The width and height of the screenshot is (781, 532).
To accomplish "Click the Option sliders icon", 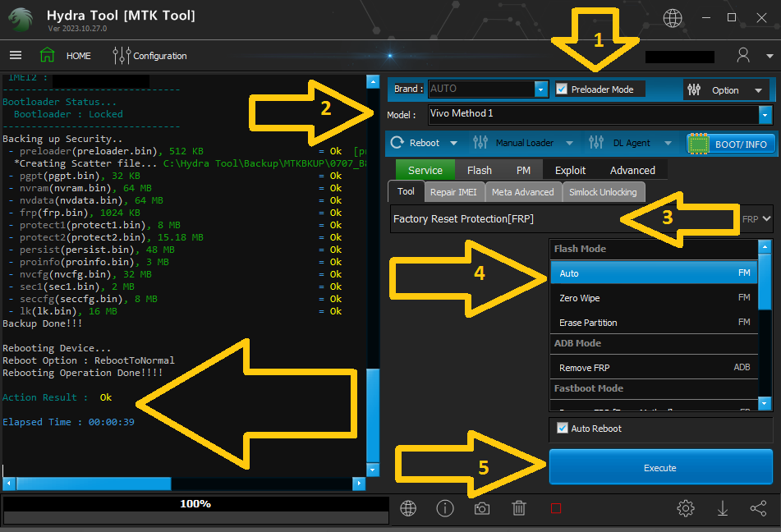I will click(694, 89).
